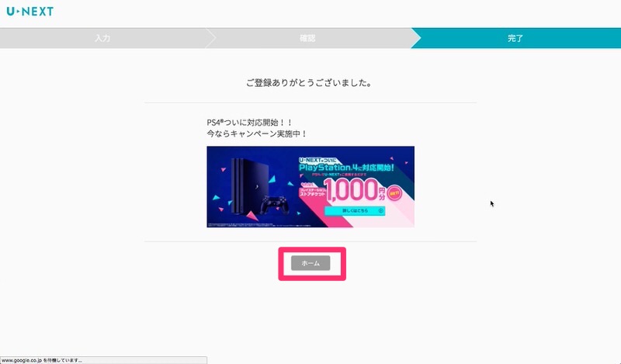The width and height of the screenshot is (621, 364).
Task: Open campaign details via 詳しくはこちら
Action: coord(355,210)
